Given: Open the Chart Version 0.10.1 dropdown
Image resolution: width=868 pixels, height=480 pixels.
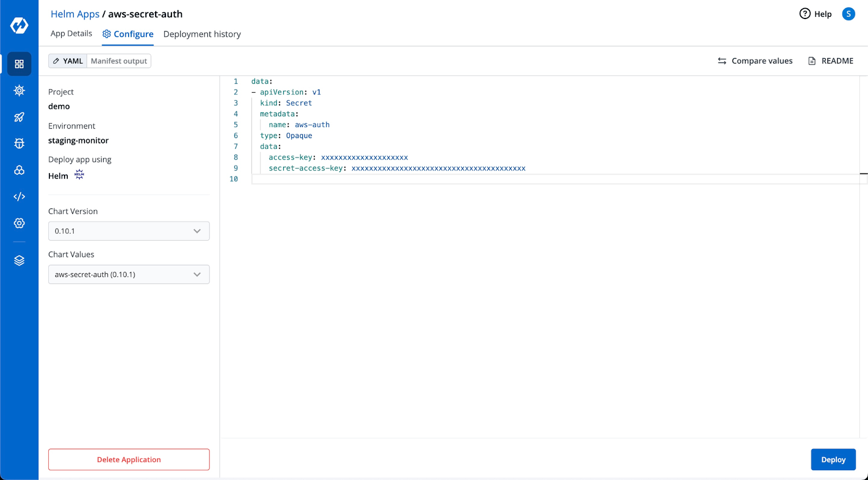Looking at the screenshot, I should pyautogui.click(x=129, y=231).
